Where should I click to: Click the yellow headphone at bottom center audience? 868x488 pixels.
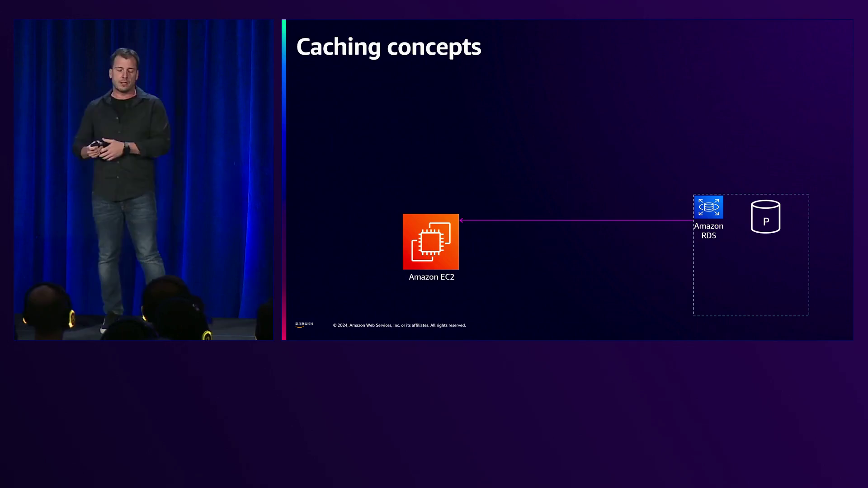[x=207, y=335]
